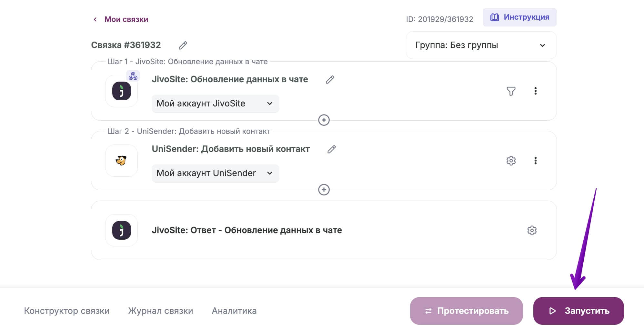Viewport: 644px width, 329px height.
Task: Click the Запустить button
Action: point(579,311)
